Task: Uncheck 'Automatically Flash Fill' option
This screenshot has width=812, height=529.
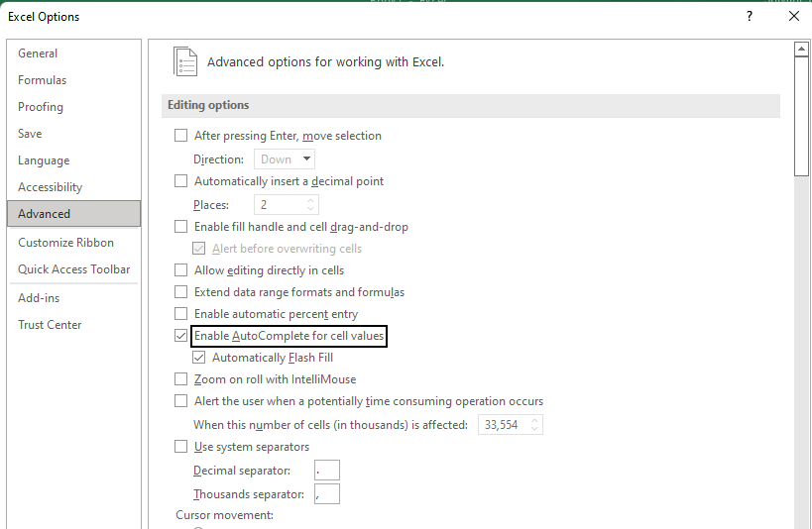Action: tap(198, 358)
